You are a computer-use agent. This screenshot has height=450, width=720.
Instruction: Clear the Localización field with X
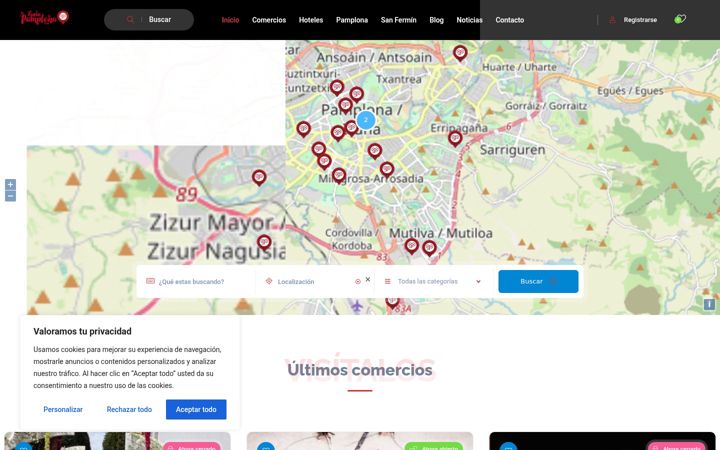coord(368,279)
